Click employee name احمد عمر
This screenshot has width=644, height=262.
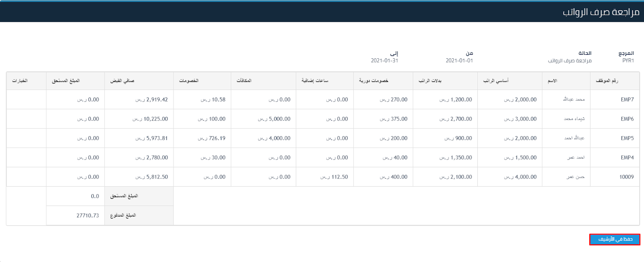(576, 158)
